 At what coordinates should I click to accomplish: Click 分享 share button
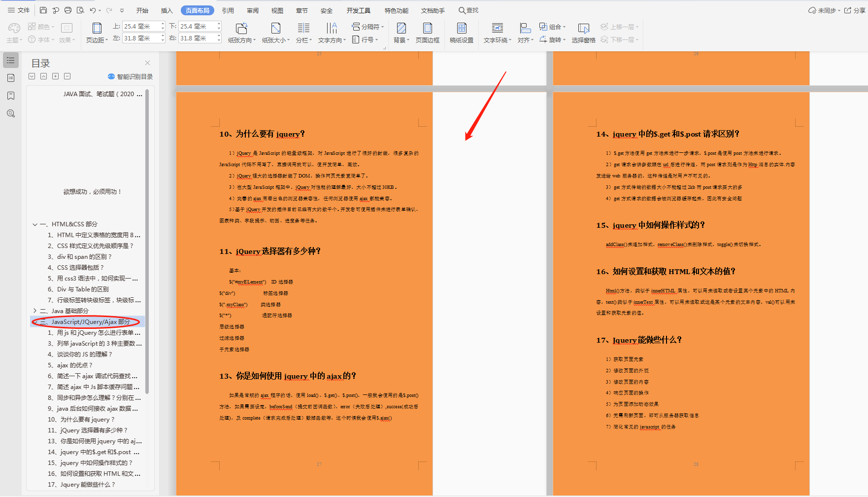pos(855,10)
